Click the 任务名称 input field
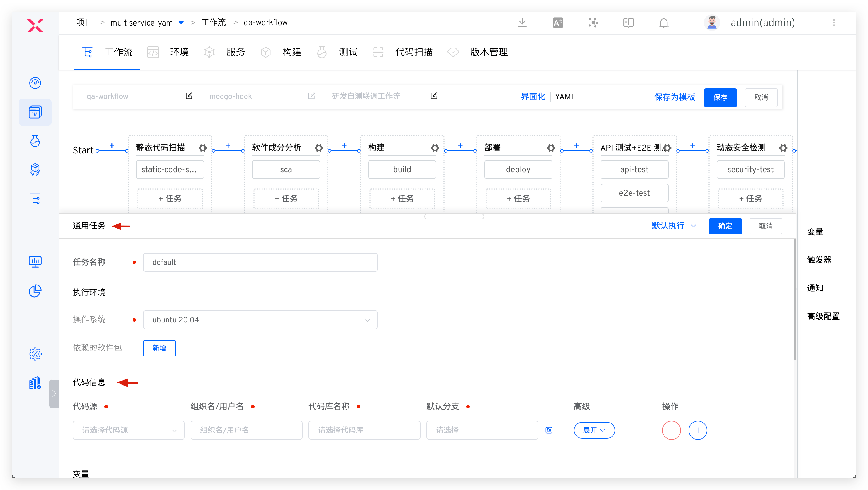Screen dimensions: 868x490 click(x=260, y=262)
